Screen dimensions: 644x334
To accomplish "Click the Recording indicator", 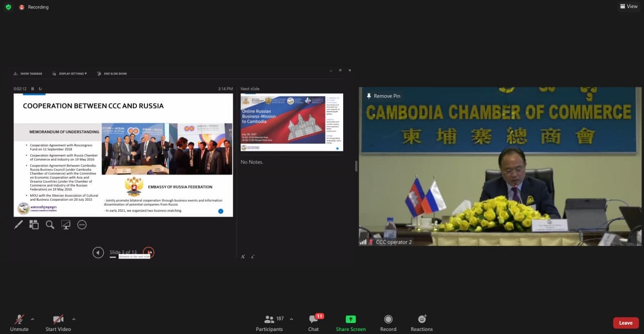I will [34, 7].
